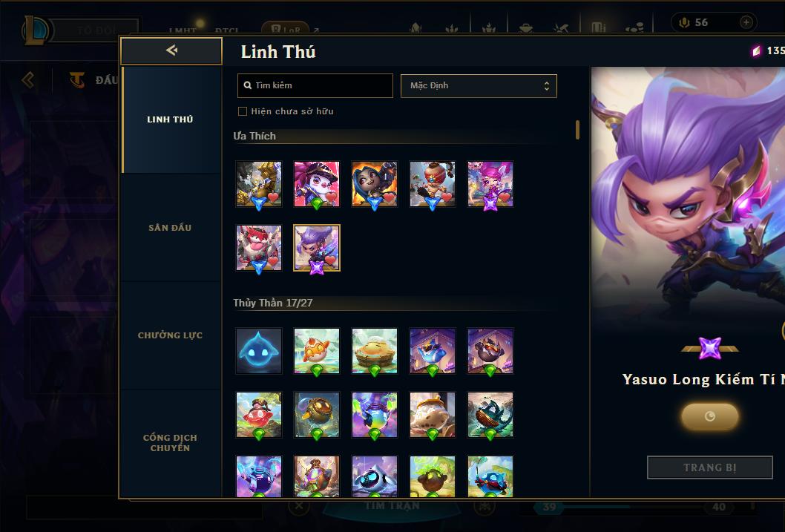Click in the Tìm kiếm search field

tap(315, 85)
